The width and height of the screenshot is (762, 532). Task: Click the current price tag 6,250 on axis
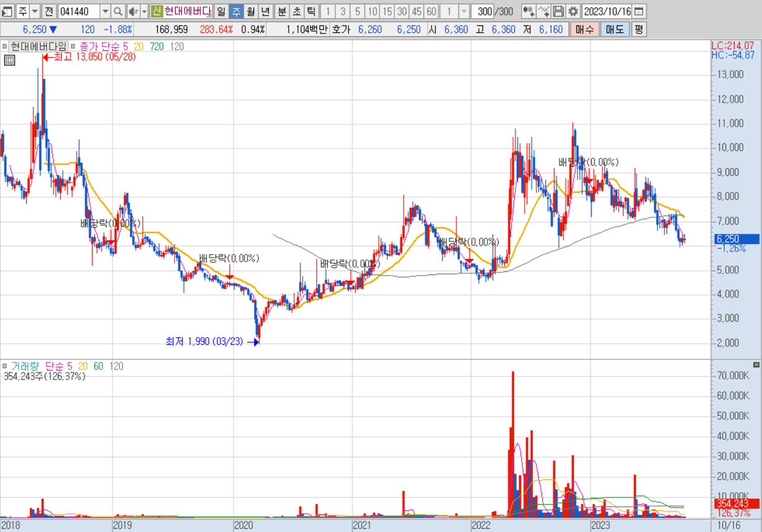[x=736, y=239]
